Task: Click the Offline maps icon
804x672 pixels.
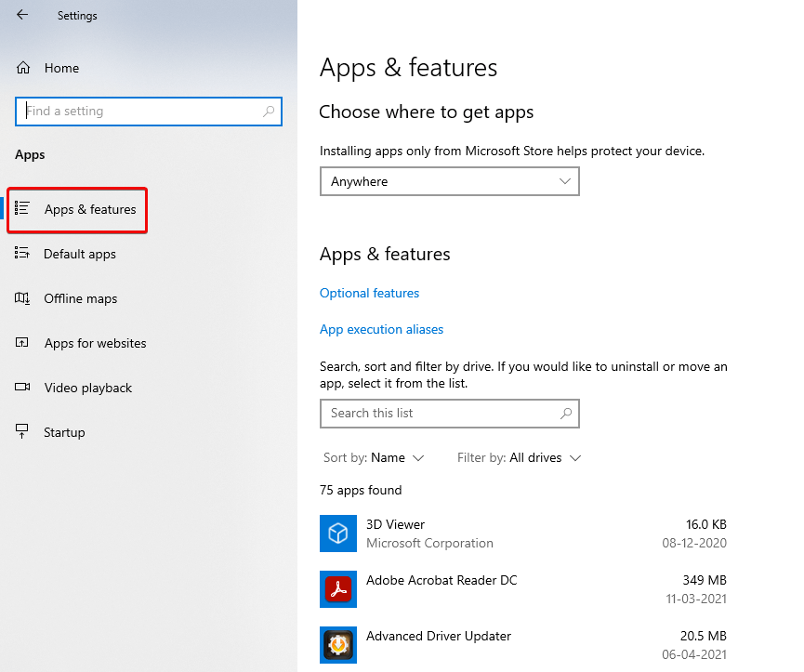Action: pyautogui.click(x=22, y=298)
